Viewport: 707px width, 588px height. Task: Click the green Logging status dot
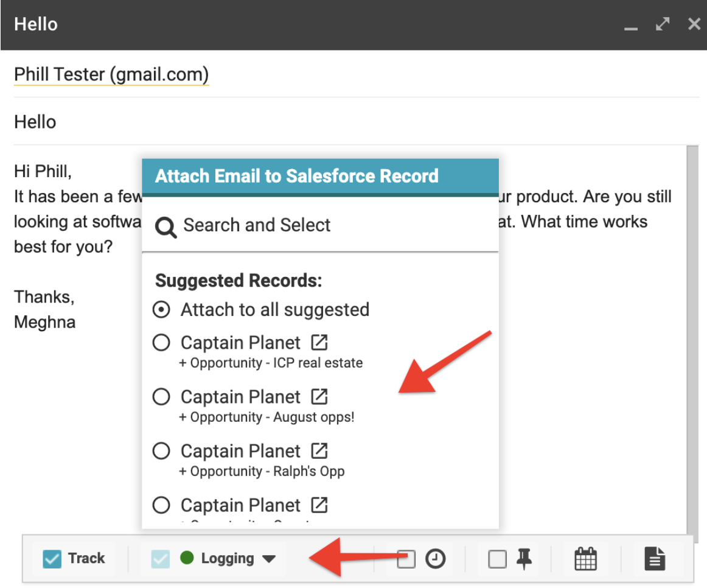187,558
